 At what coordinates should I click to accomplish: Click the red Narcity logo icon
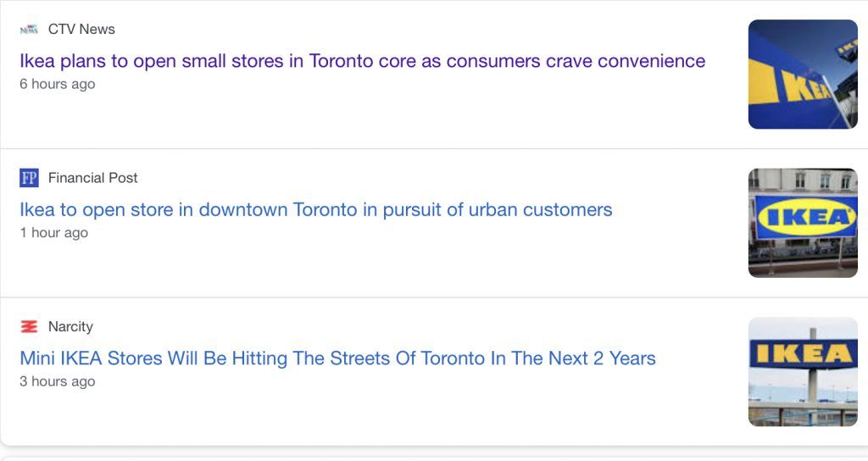click(29, 326)
